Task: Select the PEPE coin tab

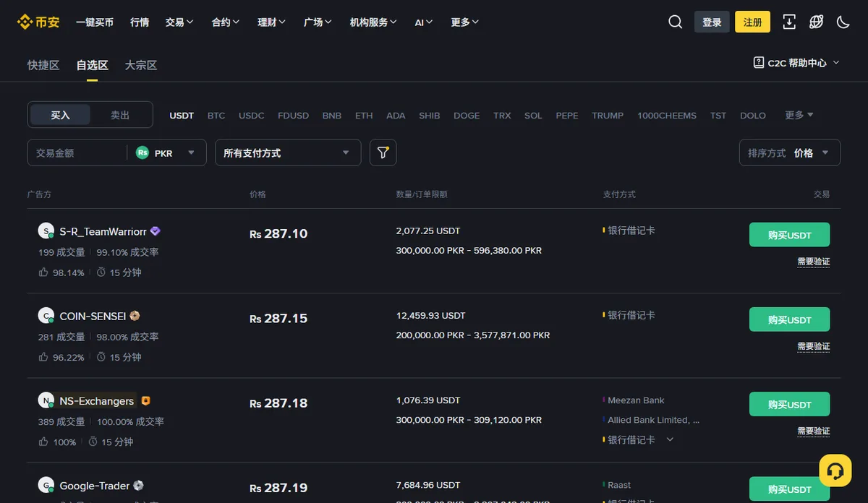Action: (x=567, y=116)
